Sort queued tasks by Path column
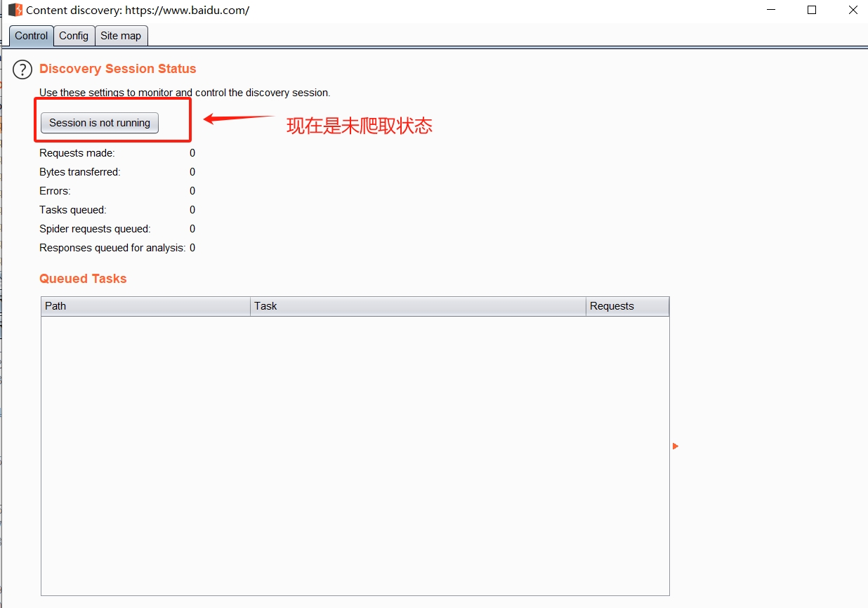868x608 pixels. 145,306
